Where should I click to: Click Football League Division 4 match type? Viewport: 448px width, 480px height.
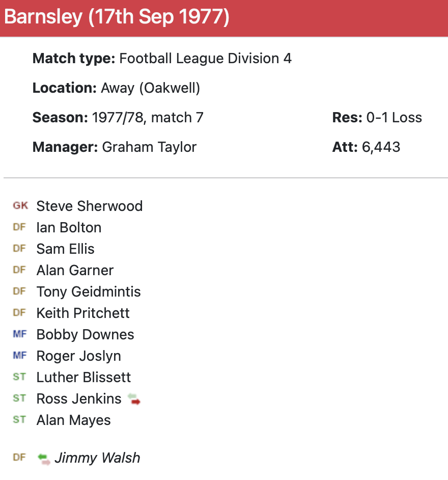coord(205,59)
